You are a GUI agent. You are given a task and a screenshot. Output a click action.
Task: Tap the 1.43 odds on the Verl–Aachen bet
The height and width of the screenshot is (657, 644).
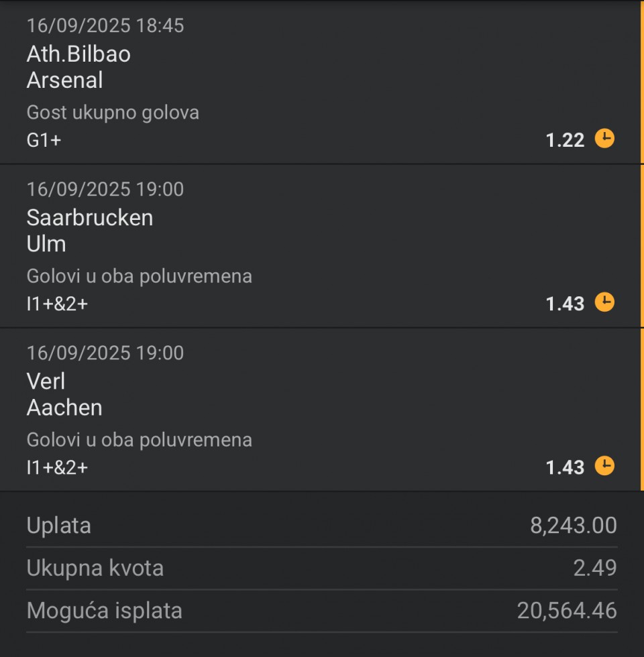(565, 468)
